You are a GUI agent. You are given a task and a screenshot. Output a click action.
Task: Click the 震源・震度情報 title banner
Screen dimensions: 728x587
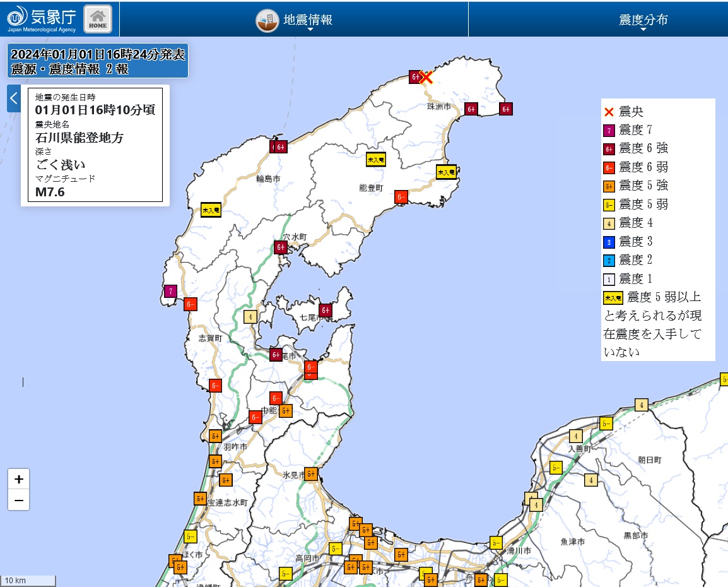[98, 62]
